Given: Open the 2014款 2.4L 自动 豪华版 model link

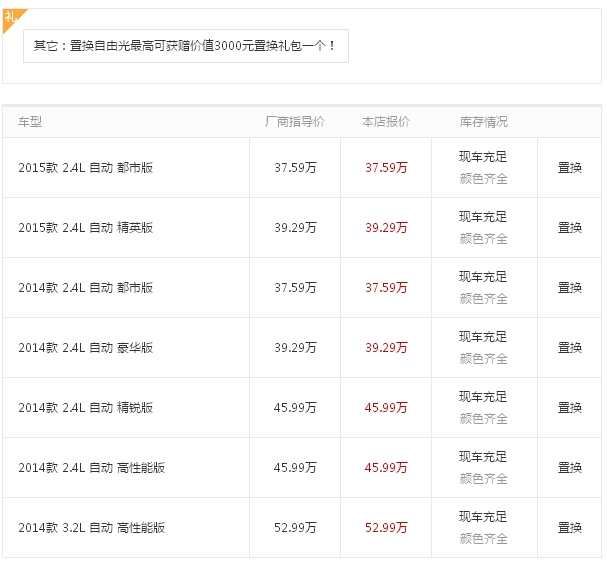Looking at the screenshot, I should coord(86,348).
